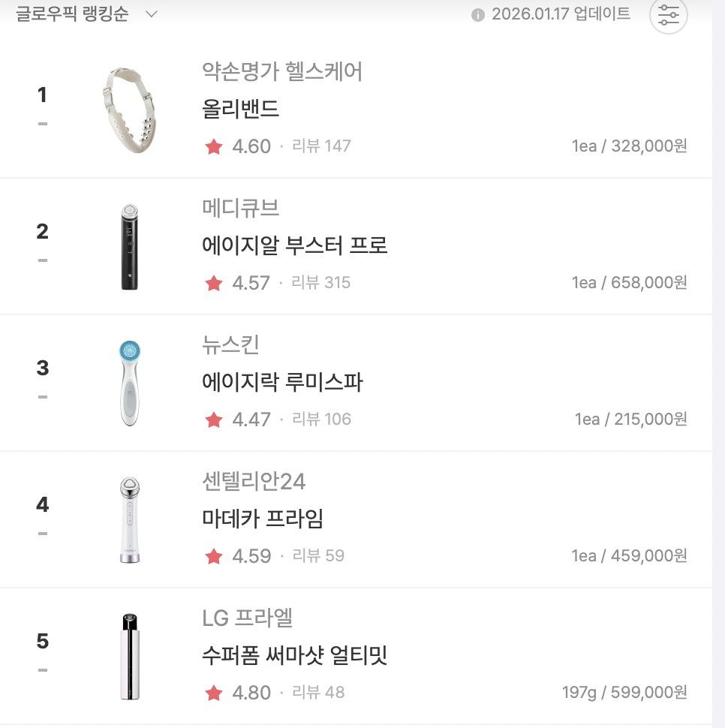View the 에이지락 루미스파 product thumbnail
Screen dimensions: 725x728
point(130,383)
